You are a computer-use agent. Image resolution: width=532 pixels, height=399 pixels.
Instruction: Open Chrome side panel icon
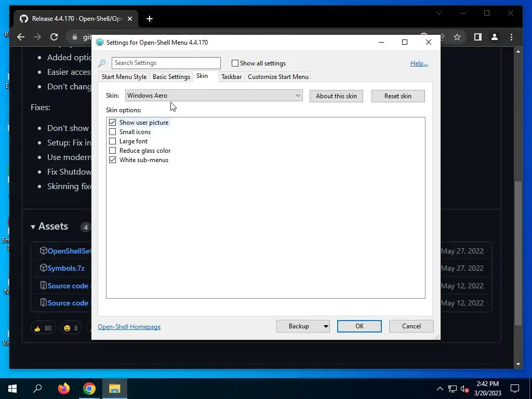(478, 37)
